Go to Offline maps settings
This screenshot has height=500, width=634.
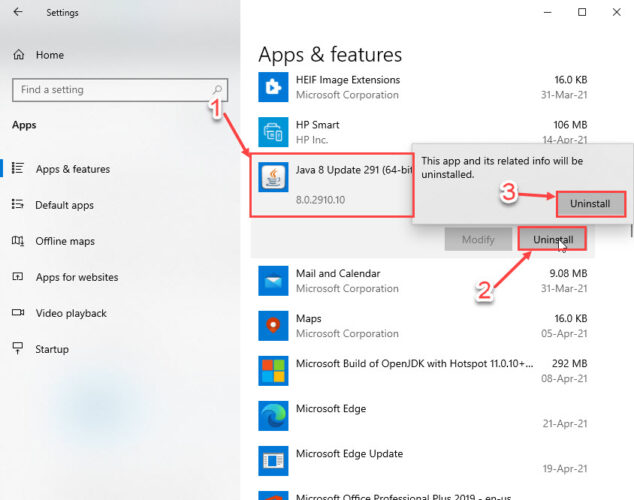coord(65,241)
